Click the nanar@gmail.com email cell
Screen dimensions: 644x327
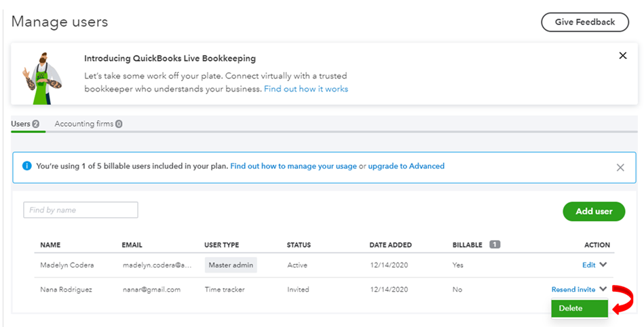151,290
